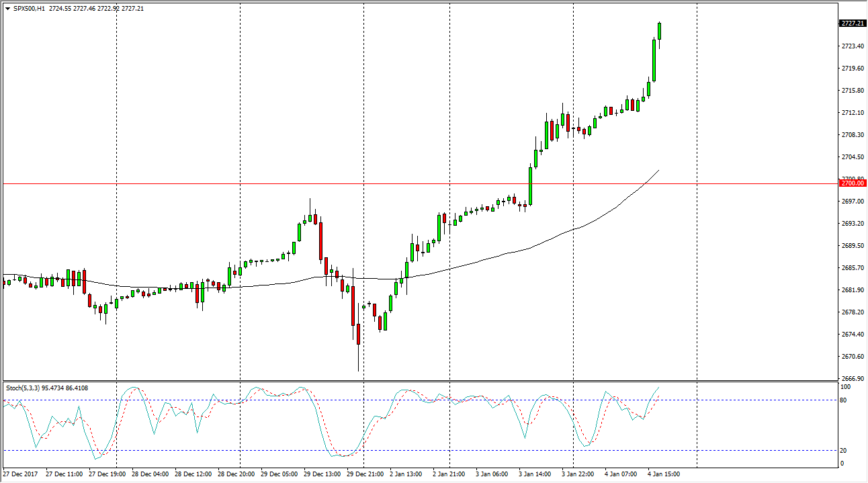The image size is (868, 483).
Task: Open the dropdown arrow beside SPX500,H1
Action: tap(7, 8)
